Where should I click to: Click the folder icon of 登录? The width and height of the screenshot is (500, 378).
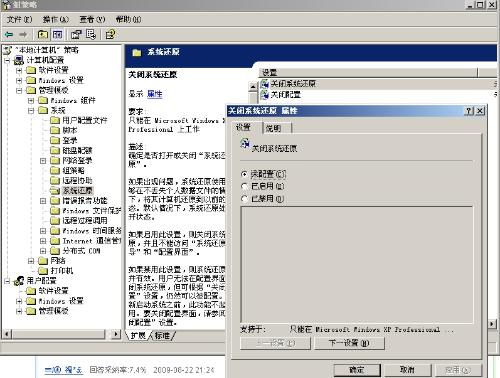coord(55,140)
